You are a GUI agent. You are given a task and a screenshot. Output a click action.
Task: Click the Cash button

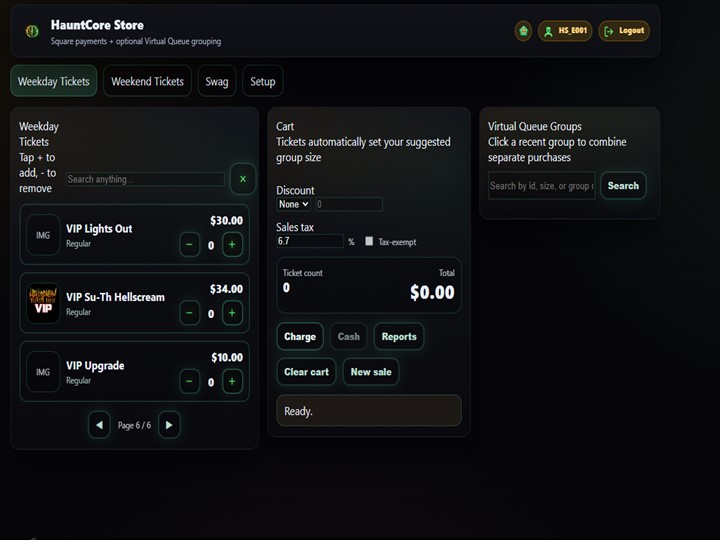[349, 337]
